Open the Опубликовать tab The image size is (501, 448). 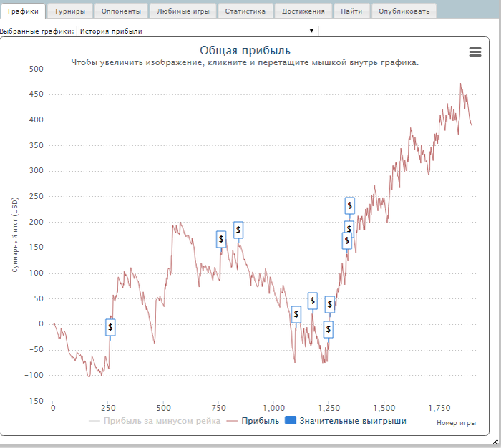coord(404,11)
